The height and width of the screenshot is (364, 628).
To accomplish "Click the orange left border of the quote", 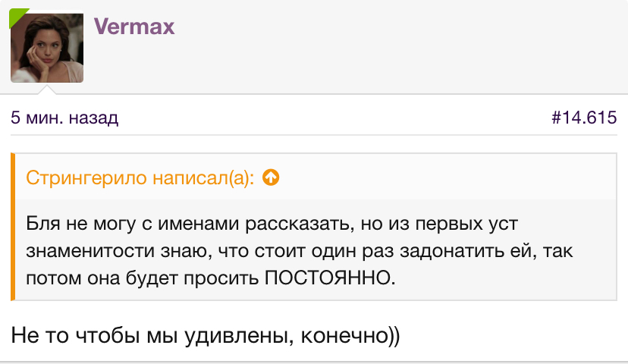I will point(13,227).
